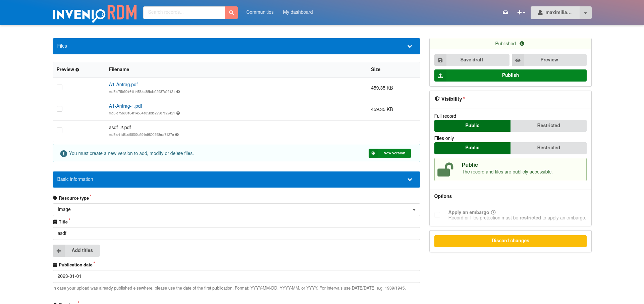Click the info icon next to Published status

(522, 44)
